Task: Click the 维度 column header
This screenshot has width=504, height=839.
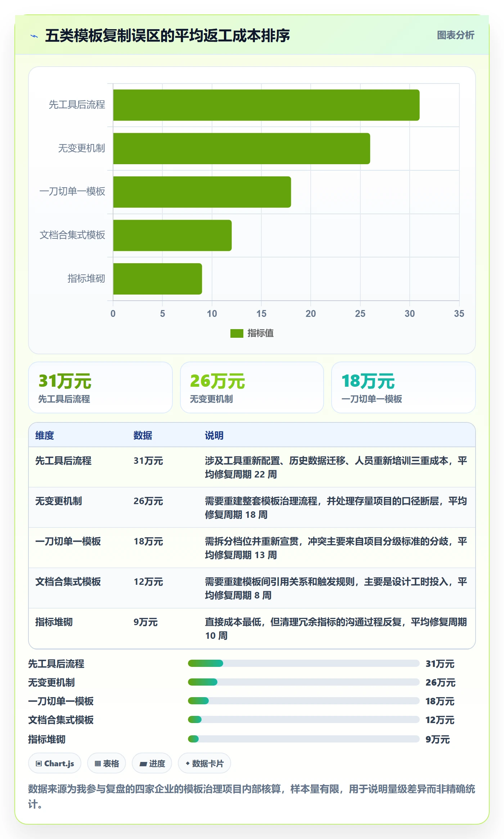Action: [x=45, y=435]
